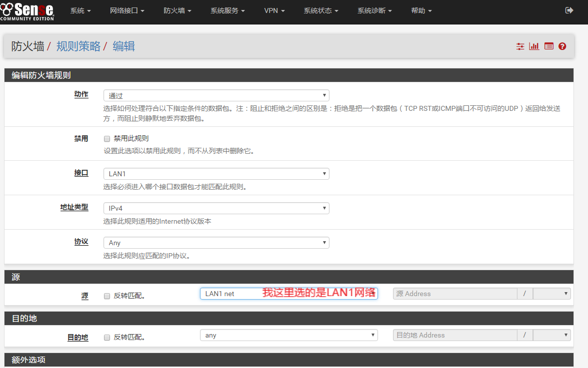Screen dimensions: 588x368
Task: Open the 协议 dropdown showing Any
Action: pos(216,243)
